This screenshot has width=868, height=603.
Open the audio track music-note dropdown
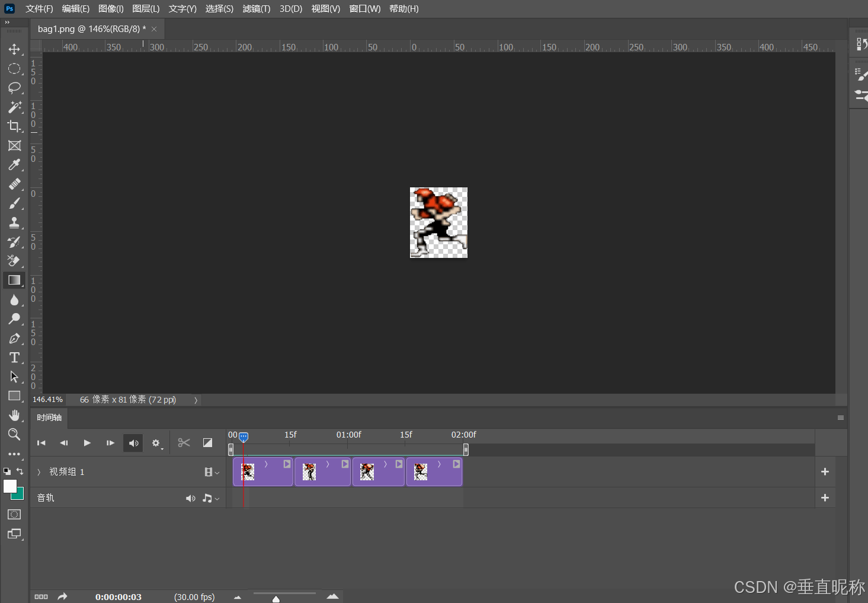(x=210, y=499)
